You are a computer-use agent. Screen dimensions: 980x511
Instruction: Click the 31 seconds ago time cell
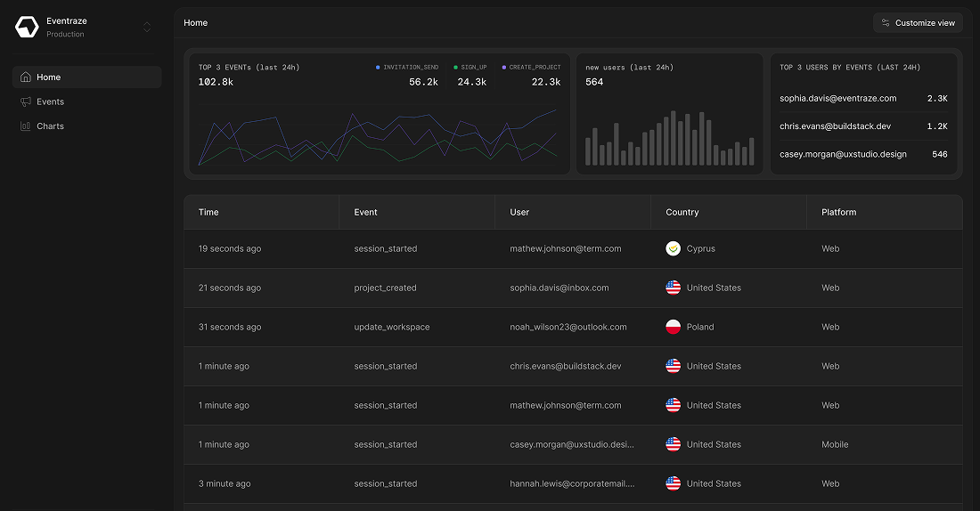229,327
